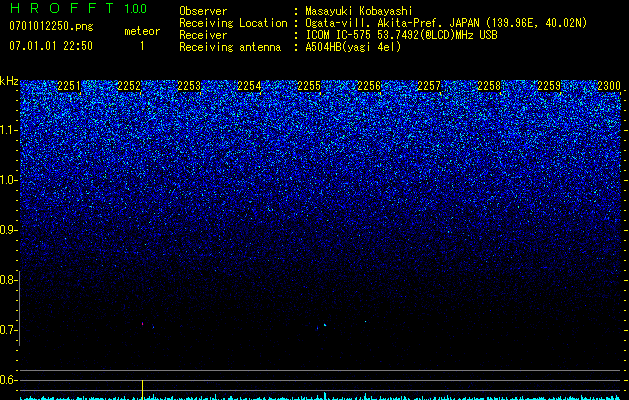Image resolution: width=629 pixels, height=400 pixels.
Task: Click the Receiving Location label
Action: point(233,23)
